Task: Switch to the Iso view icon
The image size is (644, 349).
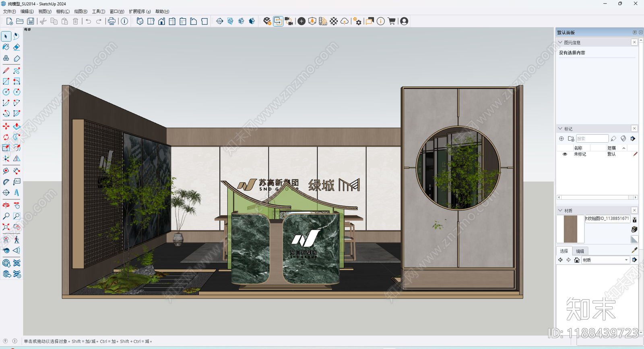Action: [140, 21]
